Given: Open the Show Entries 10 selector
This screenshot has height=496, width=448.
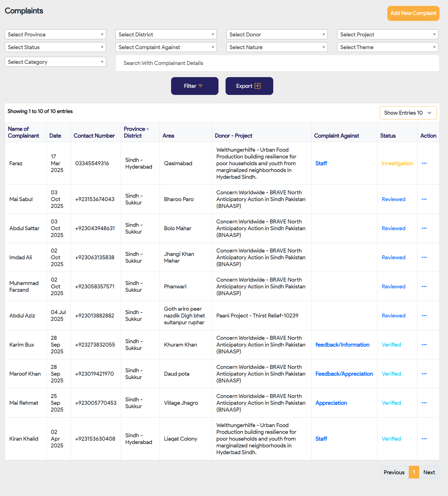Looking at the screenshot, I should (408, 113).
